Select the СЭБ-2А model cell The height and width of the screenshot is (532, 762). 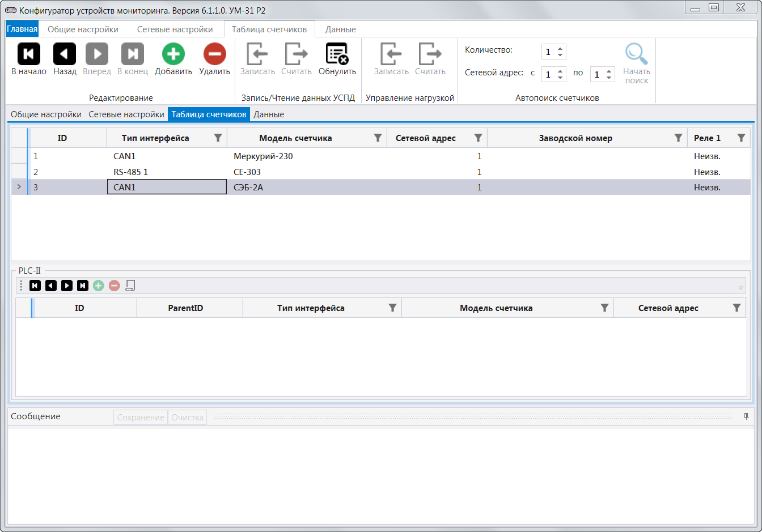(307, 188)
